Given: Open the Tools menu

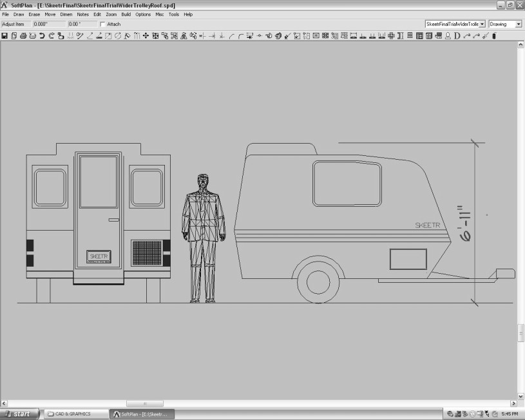Looking at the screenshot, I should click(x=174, y=14).
